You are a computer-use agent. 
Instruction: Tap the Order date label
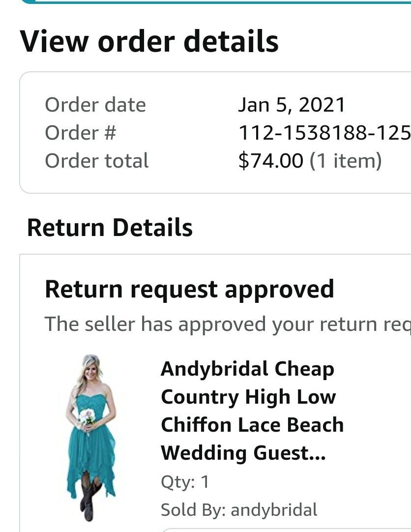[x=95, y=105]
